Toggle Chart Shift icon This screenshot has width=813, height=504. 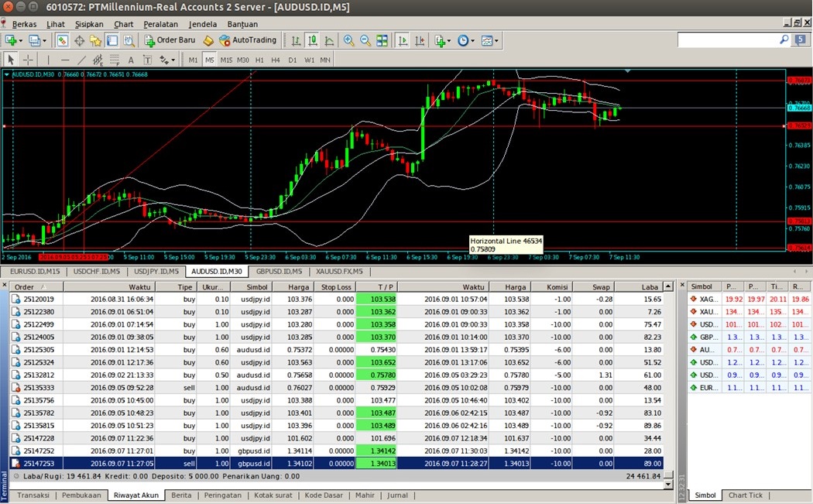420,40
